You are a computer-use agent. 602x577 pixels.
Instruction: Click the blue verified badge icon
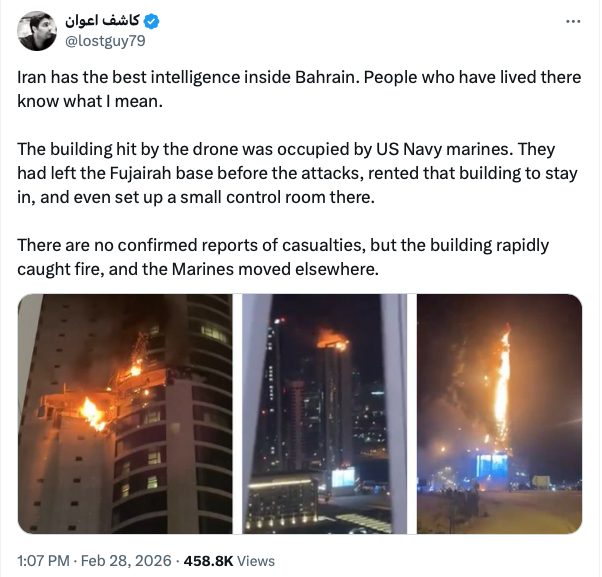pos(151,21)
